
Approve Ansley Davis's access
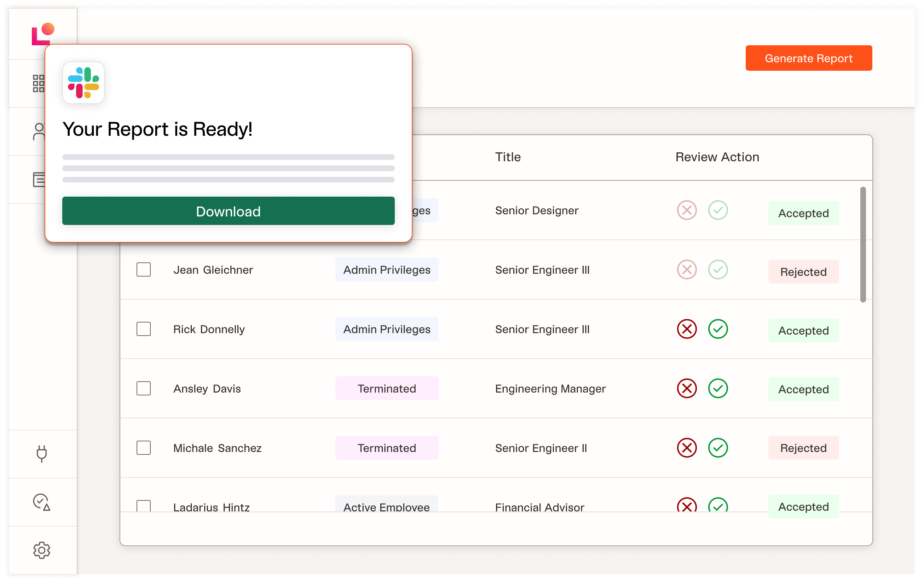(718, 389)
